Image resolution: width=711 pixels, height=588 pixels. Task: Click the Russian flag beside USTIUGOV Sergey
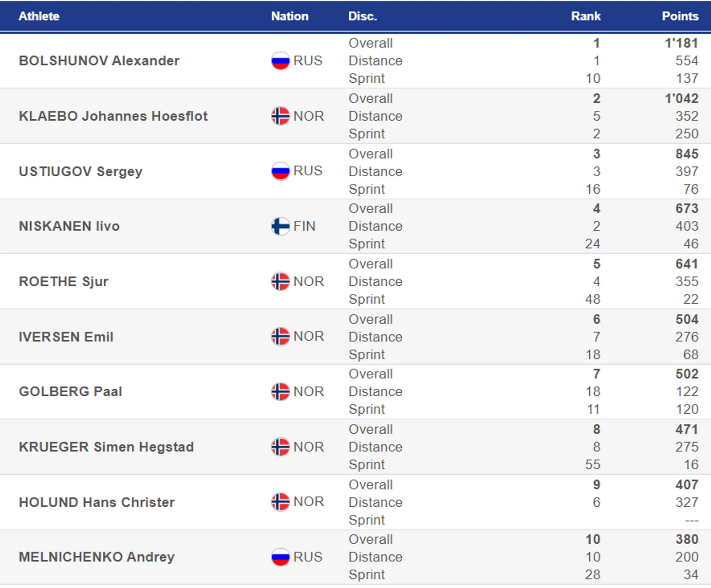(281, 171)
